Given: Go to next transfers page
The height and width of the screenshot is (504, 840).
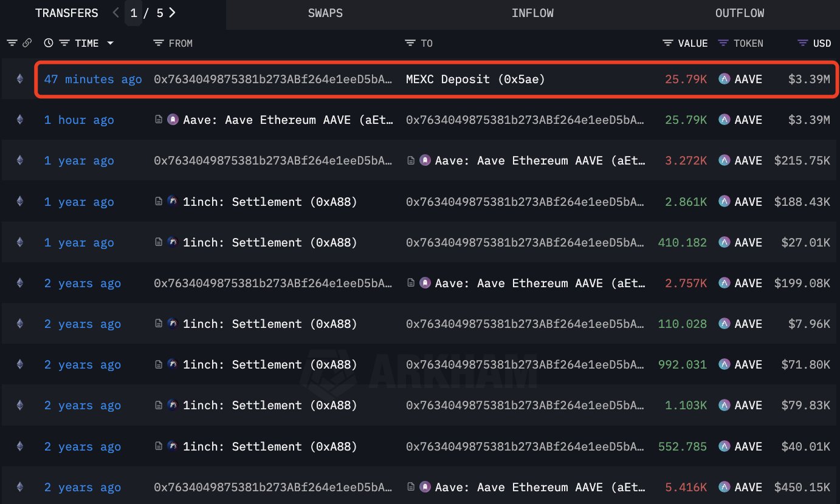Looking at the screenshot, I should coord(173,13).
